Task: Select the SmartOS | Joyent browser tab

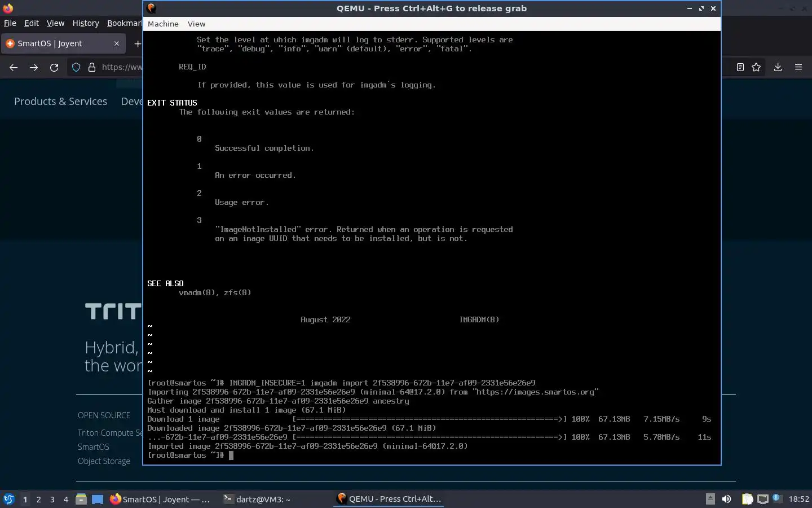Action: (63, 43)
